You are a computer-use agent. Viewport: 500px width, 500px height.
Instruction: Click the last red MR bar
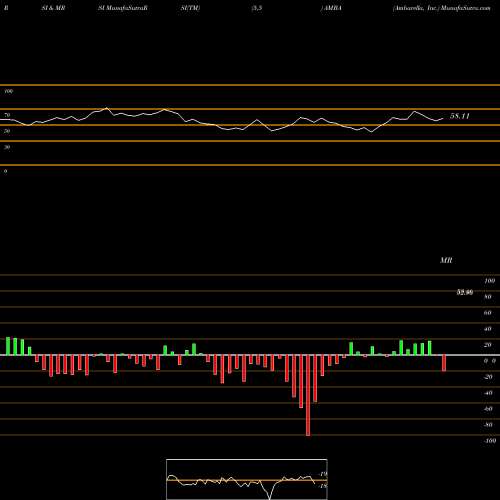pyautogui.click(x=444, y=363)
